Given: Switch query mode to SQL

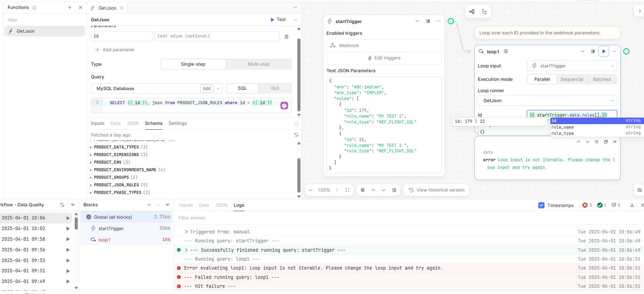Looking at the screenshot, I should 242,88.
